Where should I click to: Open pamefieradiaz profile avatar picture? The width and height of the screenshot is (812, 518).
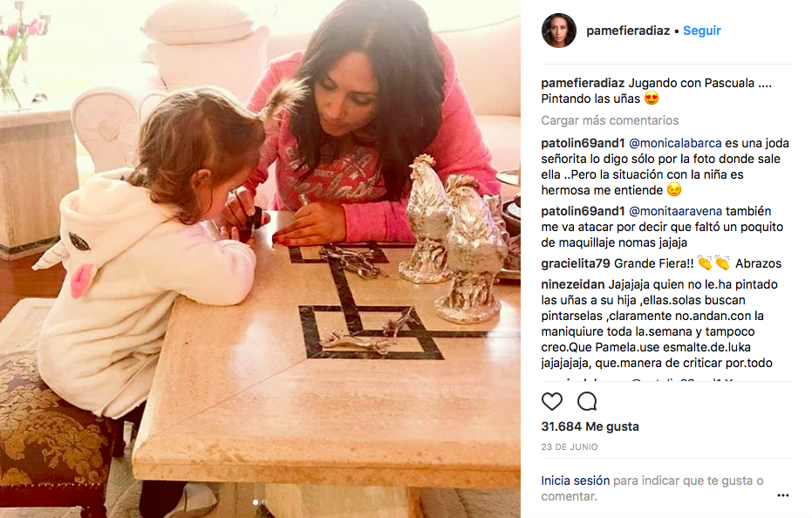tap(559, 31)
